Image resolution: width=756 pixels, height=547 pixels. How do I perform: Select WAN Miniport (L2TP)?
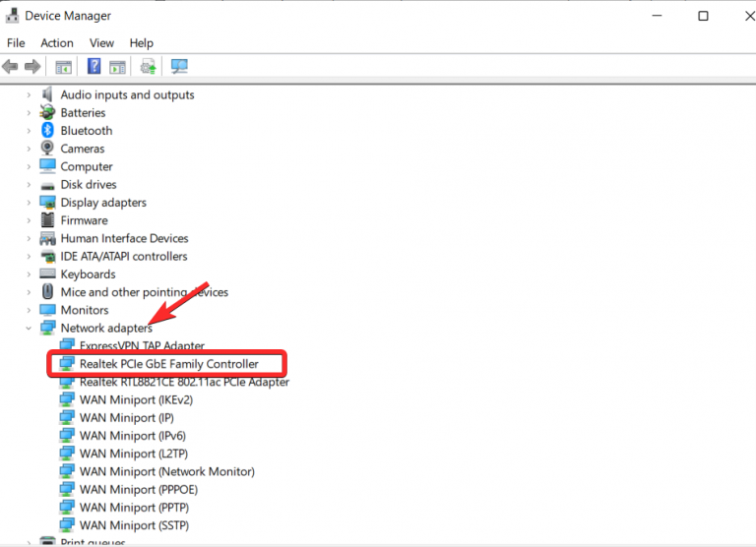134,454
